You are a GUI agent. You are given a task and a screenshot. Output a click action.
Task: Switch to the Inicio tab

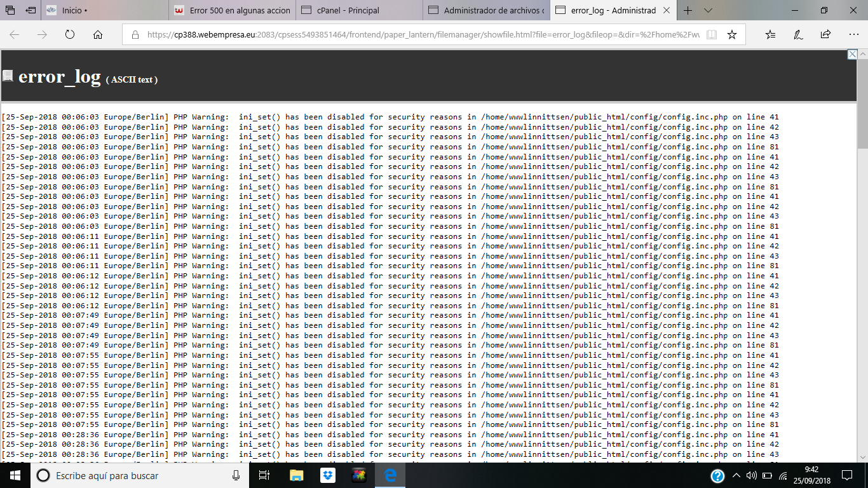(105, 10)
